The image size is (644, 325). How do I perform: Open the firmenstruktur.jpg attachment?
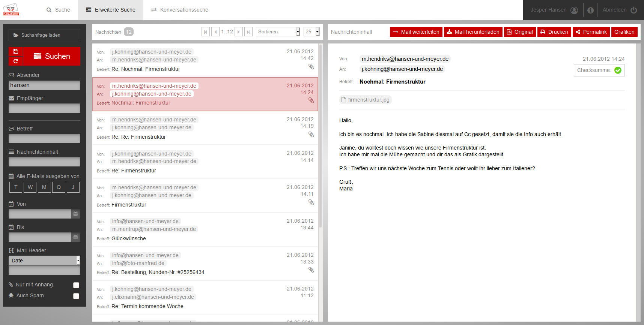coord(365,100)
